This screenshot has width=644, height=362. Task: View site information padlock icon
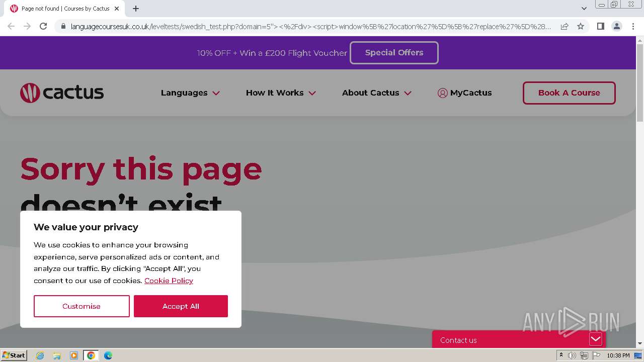pos(62,26)
